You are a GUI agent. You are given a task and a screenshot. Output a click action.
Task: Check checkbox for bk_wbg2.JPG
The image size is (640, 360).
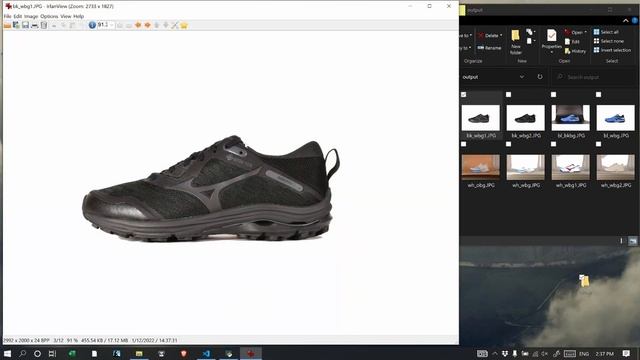(509, 95)
